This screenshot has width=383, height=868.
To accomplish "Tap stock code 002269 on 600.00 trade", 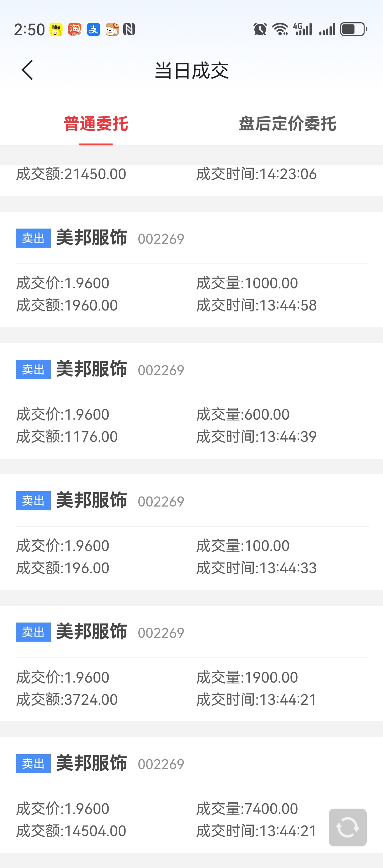I will 161,370.
